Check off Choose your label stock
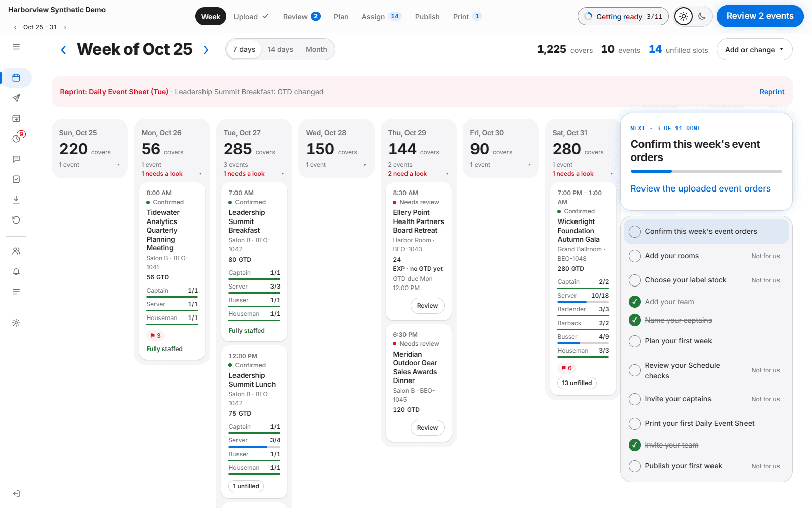This screenshot has width=812, height=508. click(635, 280)
